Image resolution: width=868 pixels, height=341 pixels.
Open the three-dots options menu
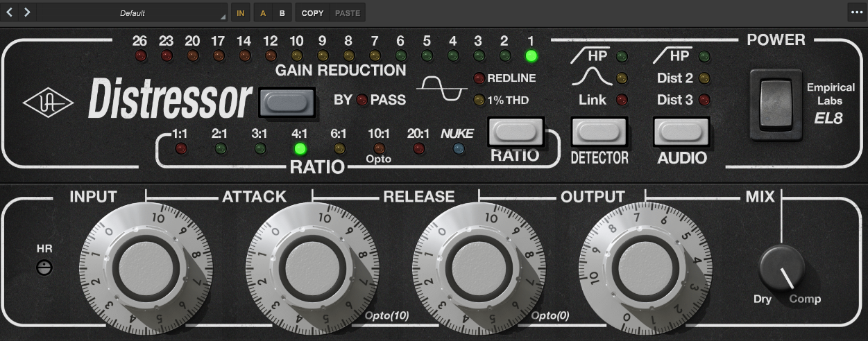856,12
